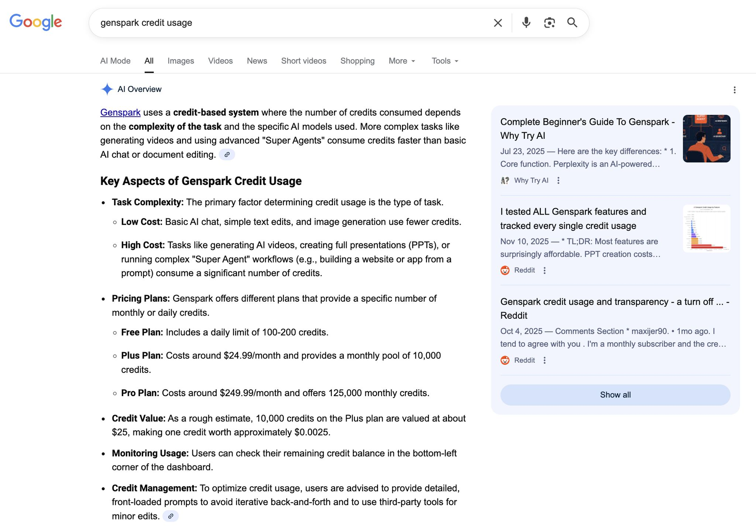756x532 pixels.
Task: Expand the Tools dropdown
Action: click(445, 61)
